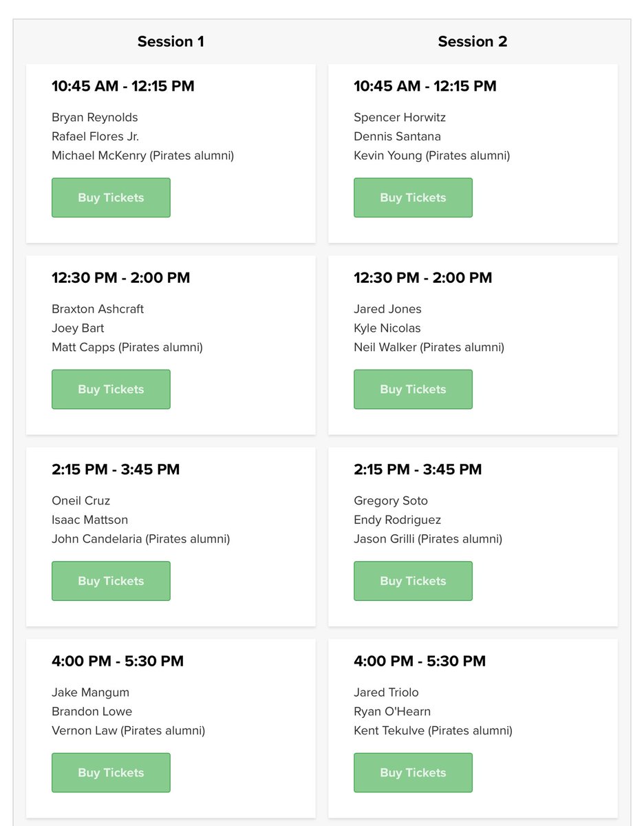Viewport: 644px width, 826px height.
Task: Click the name Kent Tekulve (Pirates alumni)
Action: pyautogui.click(x=433, y=730)
